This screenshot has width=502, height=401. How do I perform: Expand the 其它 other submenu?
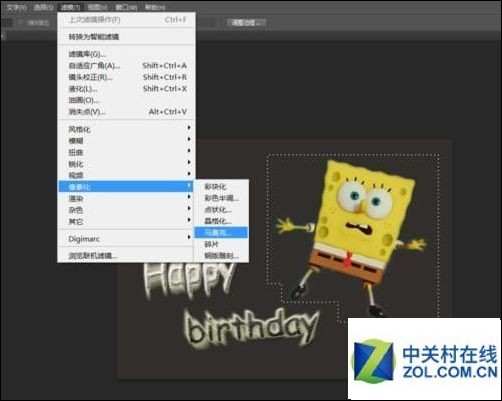pos(126,221)
